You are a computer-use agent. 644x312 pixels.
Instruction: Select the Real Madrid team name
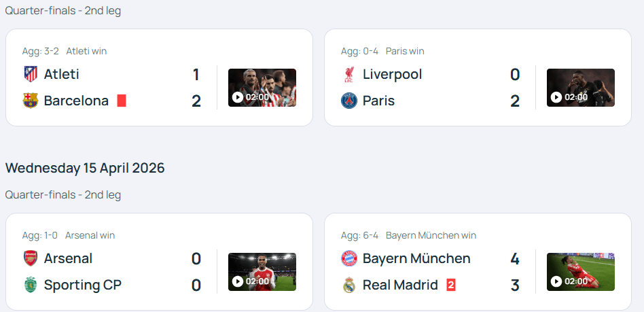[400, 285]
